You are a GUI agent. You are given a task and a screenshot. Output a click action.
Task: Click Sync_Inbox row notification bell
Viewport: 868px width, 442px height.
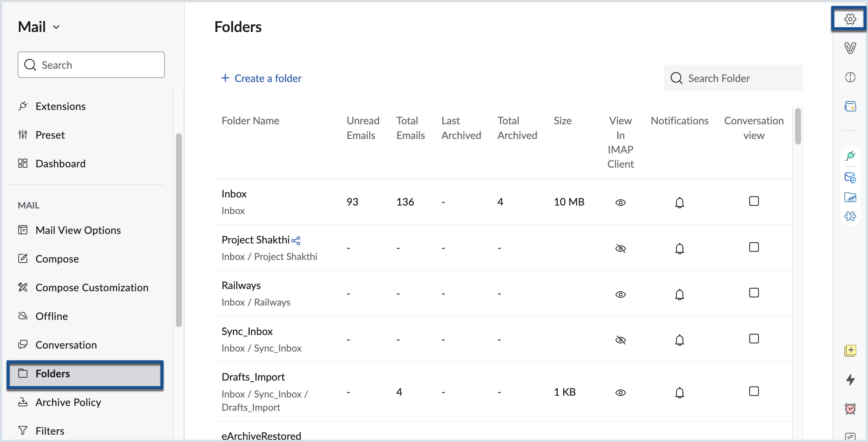(680, 340)
